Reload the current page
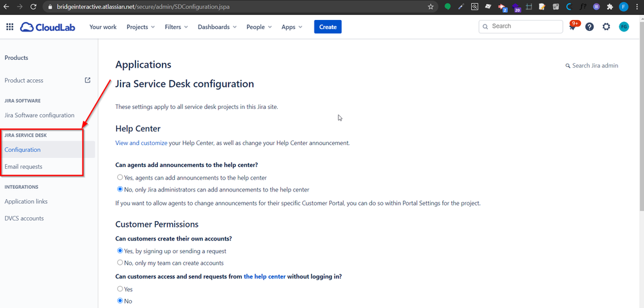The width and height of the screenshot is (644, 308). (x=34, y=6)
